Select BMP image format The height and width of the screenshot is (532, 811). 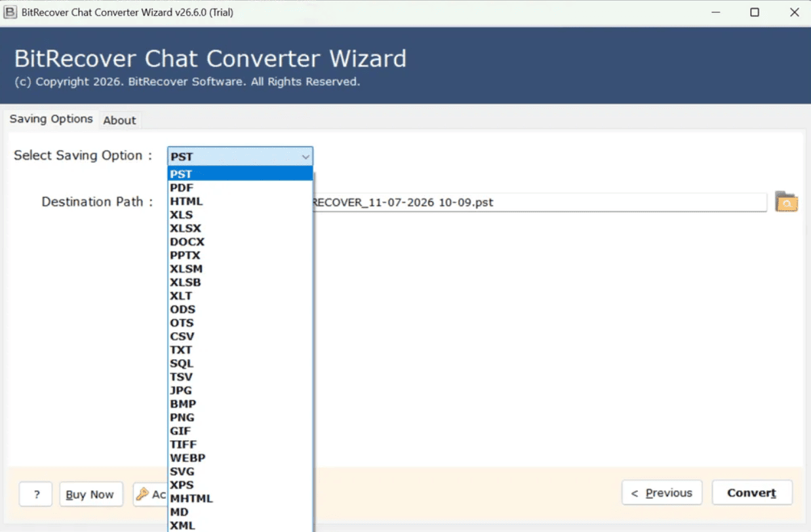(x=240, y=404)
